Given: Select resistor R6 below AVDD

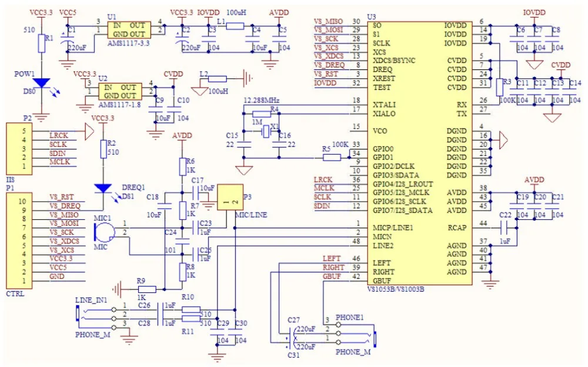Looking at the screenshot, I should click(183, 167).
